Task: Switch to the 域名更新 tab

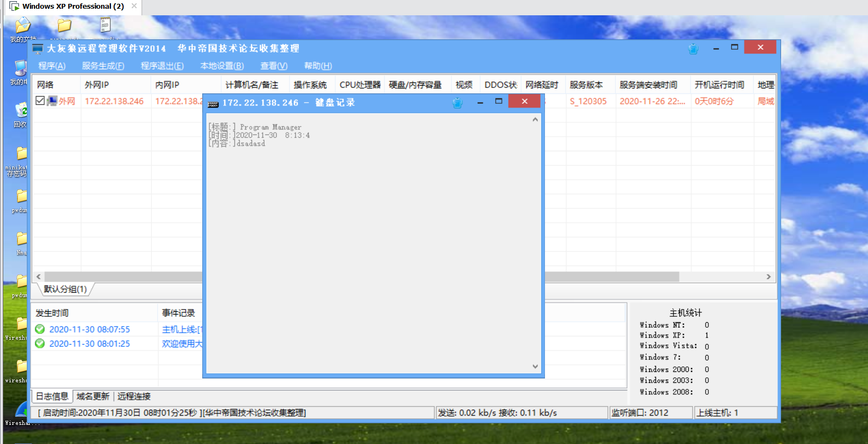Action: point(93,396)
